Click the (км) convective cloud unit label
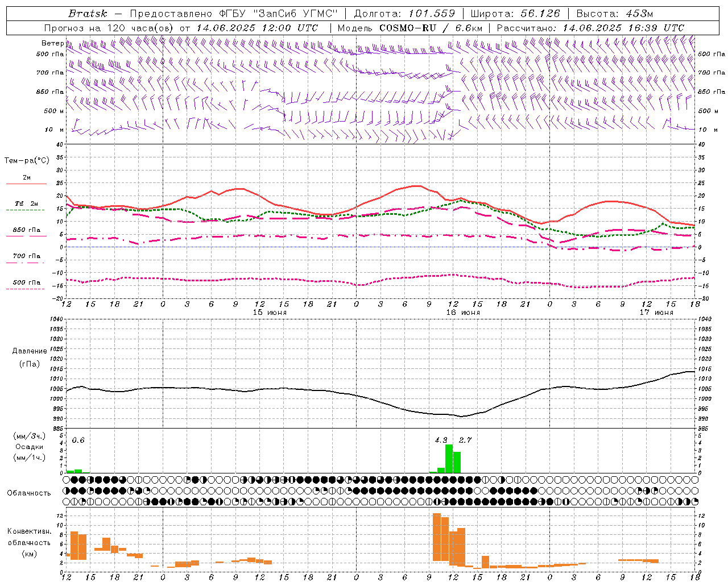Screen dimensions: 728x582 click(29, 554)
